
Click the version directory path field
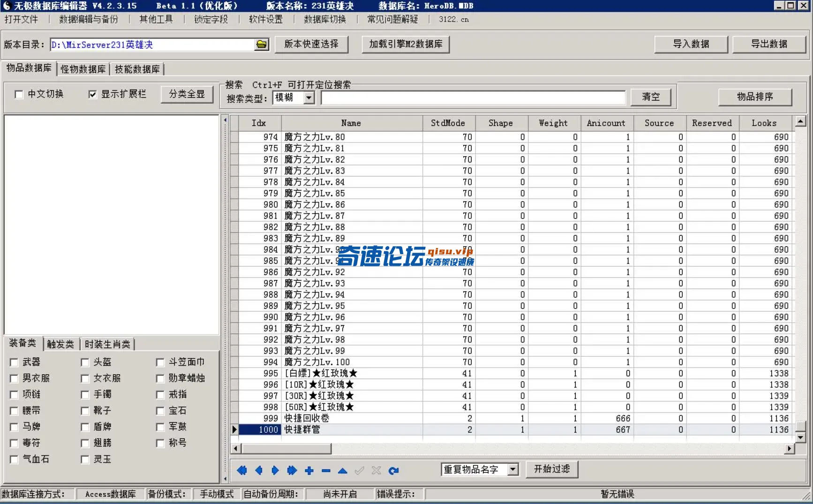(152, 45)
